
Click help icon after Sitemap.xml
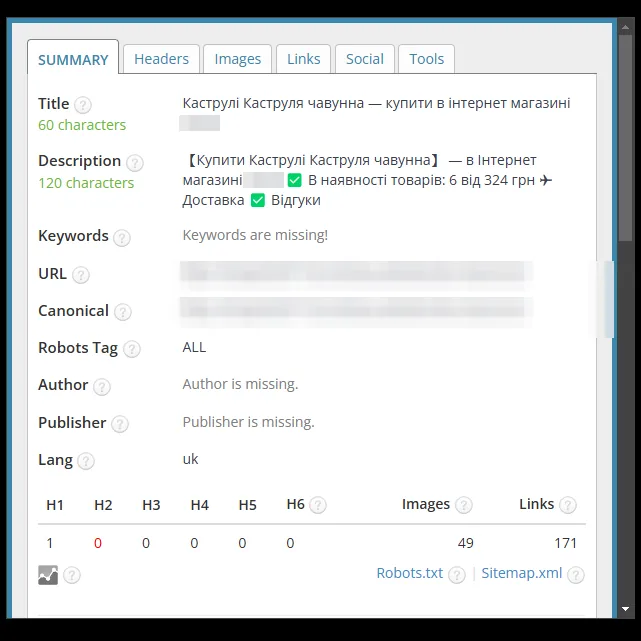click(576, 575)
